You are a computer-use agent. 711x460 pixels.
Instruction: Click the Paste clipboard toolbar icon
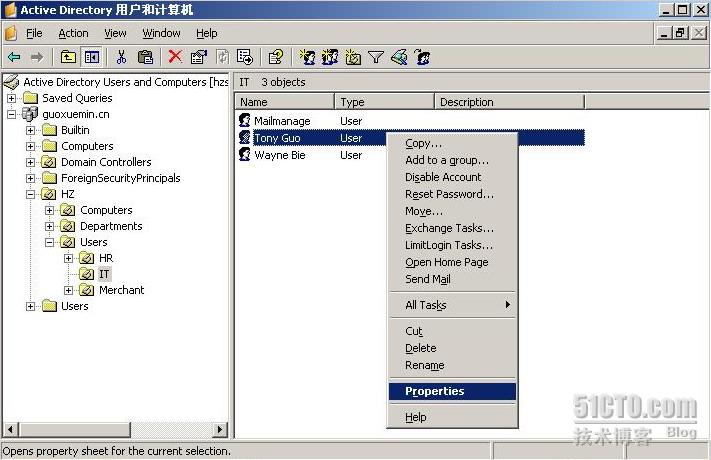(145, 57)
